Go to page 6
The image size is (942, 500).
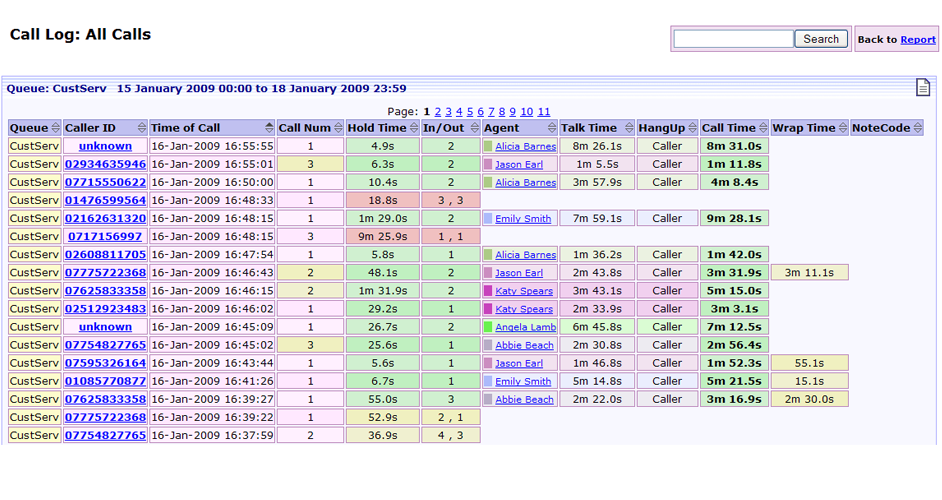pyautogui.click(x=481, y=112)
